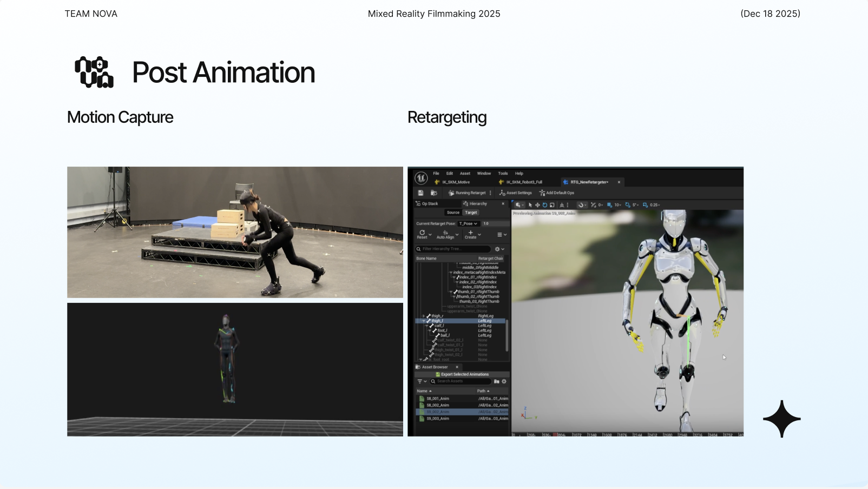This screenshot has height=489, width=868.
Task: Click Export Selected Animations button
Action: 462,374
